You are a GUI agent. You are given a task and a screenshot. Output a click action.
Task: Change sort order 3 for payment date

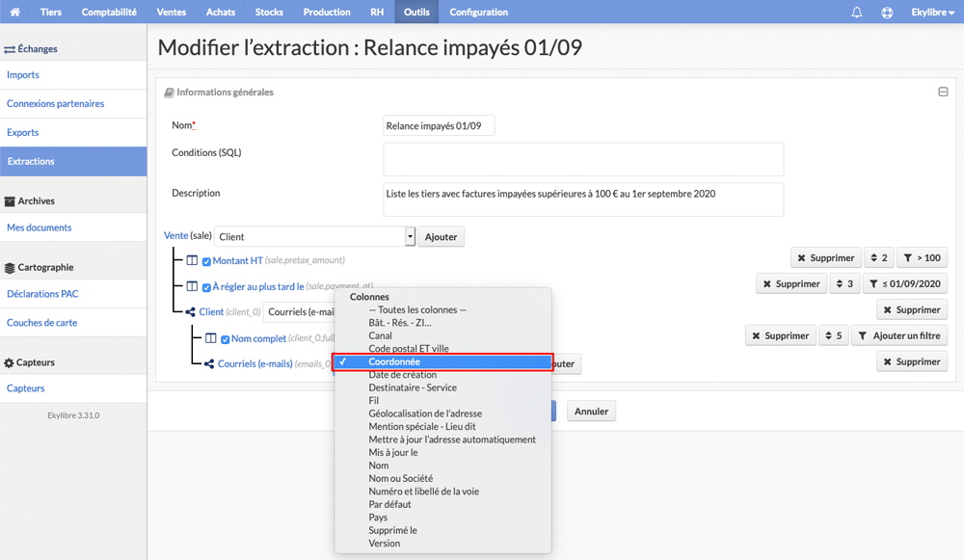(x=844, y=283)
